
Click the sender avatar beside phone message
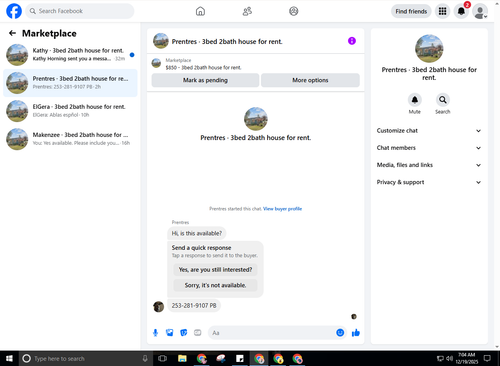point(158,307)
